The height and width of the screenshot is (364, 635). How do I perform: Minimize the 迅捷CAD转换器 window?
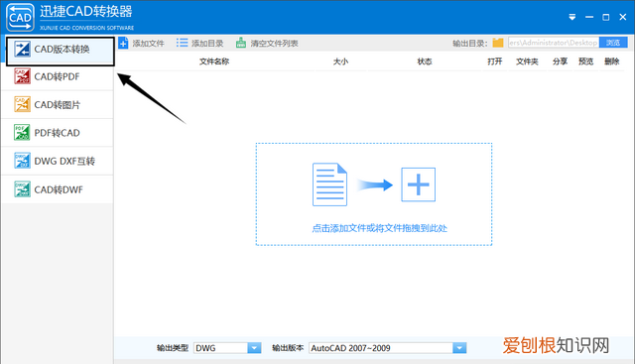click(x=589, y=17)
